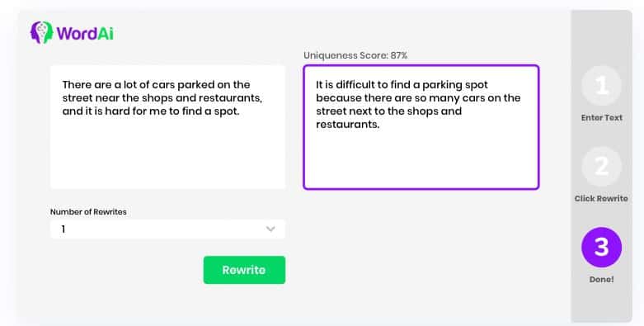Select the step 1 circle icon
Viewport: 644px width, 326px height.
coord(601,86)
